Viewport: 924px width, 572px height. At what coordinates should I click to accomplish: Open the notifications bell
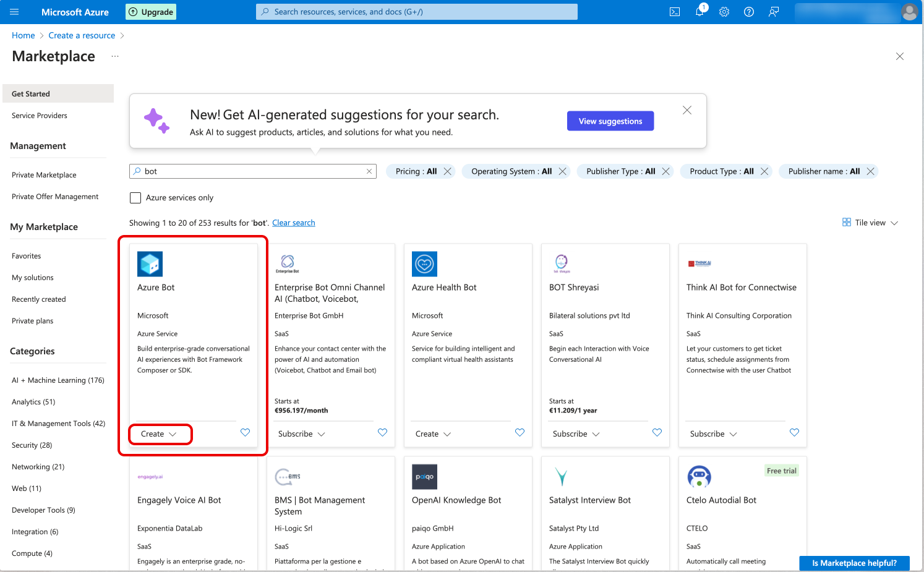coord(699,12)
